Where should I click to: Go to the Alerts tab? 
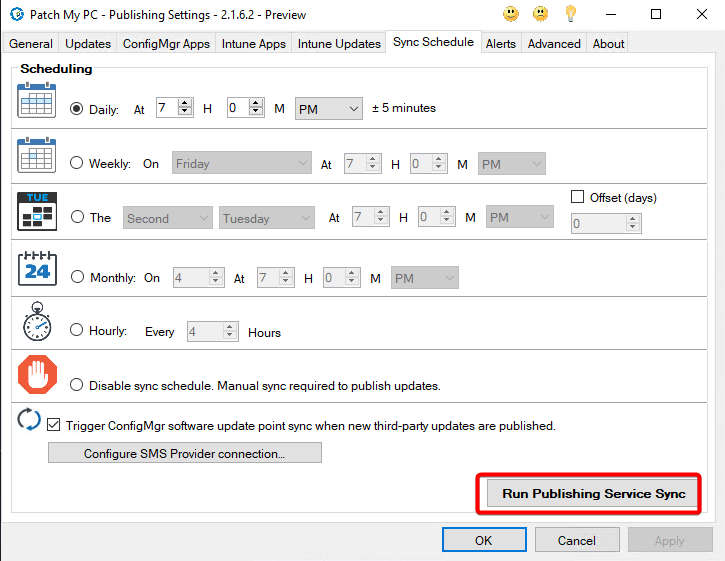501,43
